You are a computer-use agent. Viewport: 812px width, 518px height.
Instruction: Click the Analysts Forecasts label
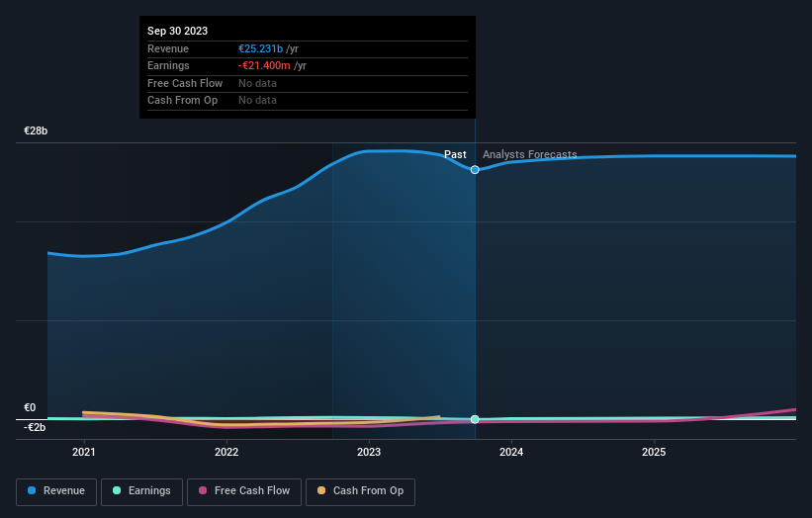(530, 154)
